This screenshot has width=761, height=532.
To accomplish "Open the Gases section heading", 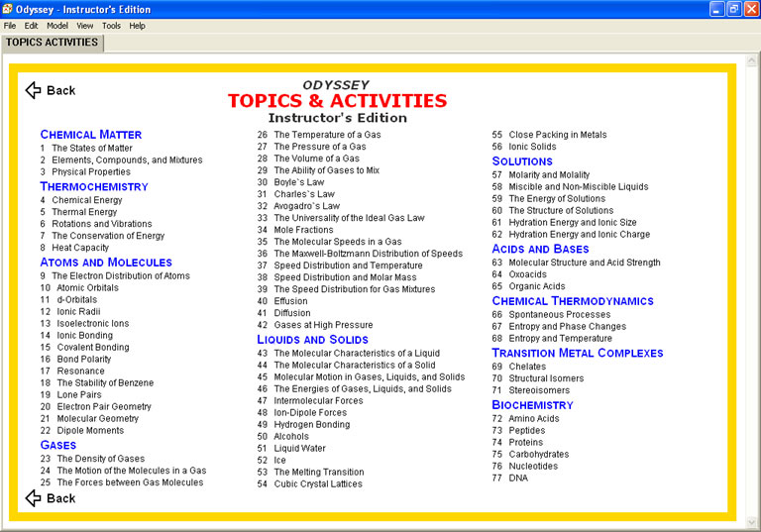I will pyautogui.click(x=58, y=445).
